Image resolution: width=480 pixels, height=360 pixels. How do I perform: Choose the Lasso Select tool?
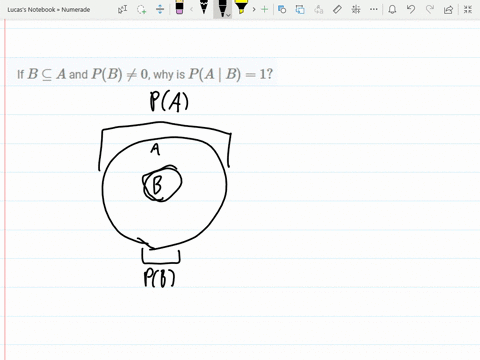point(142,9)
